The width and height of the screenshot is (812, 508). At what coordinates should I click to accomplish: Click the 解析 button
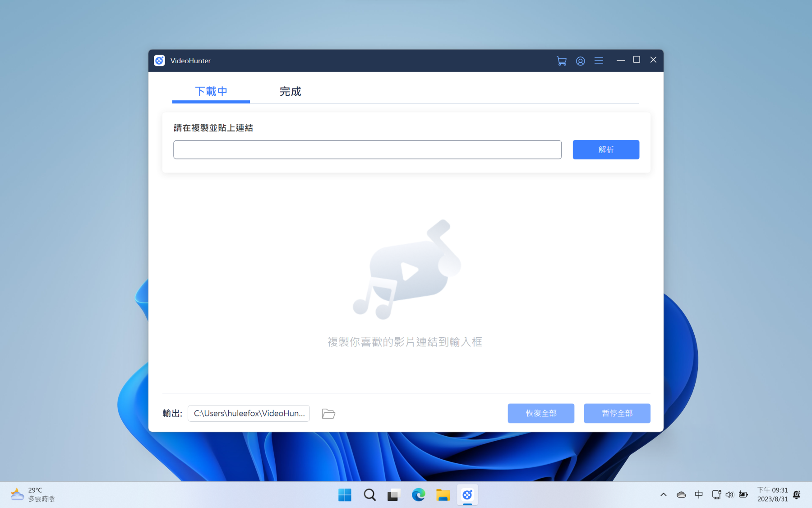[605, 149]
